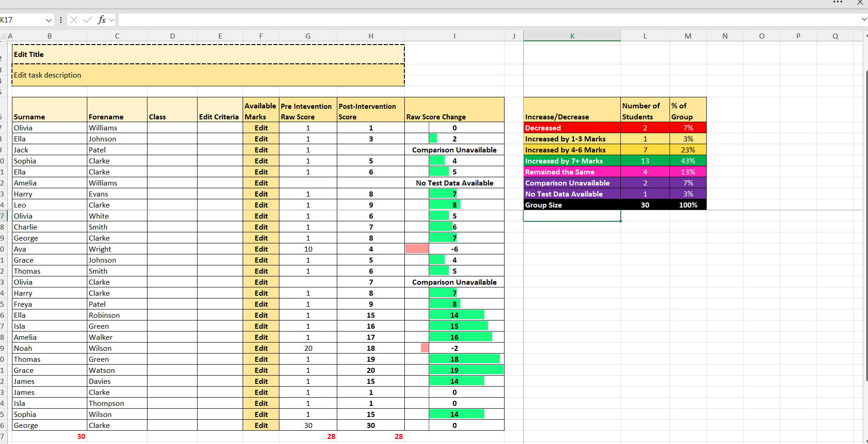Click the three-dot Name Box resize handle
This screenshot has width=868, height=444.
pyautogui.click(x=61, y=20)
